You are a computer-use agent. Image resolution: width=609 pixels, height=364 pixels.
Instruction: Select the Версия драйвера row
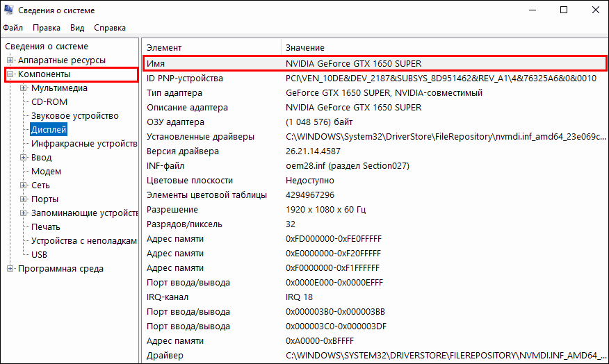[x=182, y=151]
